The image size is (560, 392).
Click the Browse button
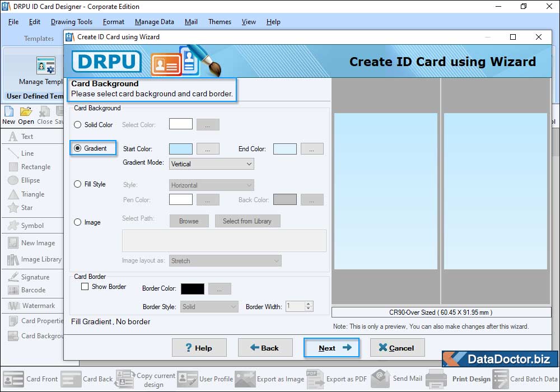point(189,221)
